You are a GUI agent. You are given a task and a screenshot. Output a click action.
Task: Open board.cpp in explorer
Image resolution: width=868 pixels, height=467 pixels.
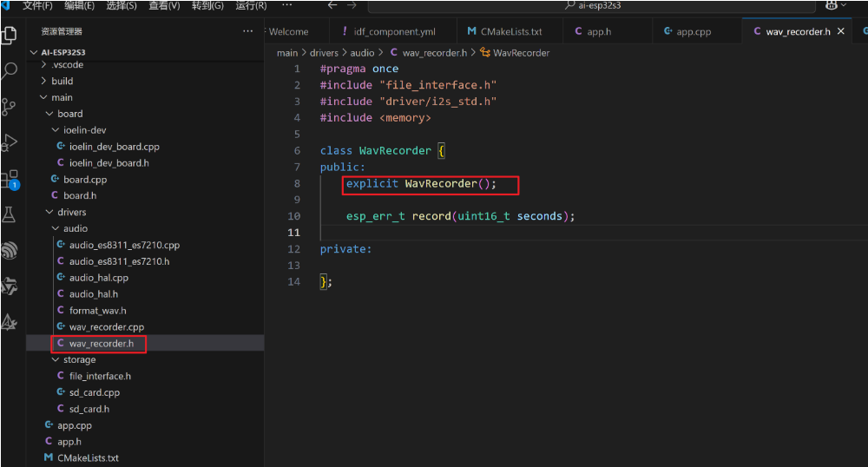click(145, 180)
